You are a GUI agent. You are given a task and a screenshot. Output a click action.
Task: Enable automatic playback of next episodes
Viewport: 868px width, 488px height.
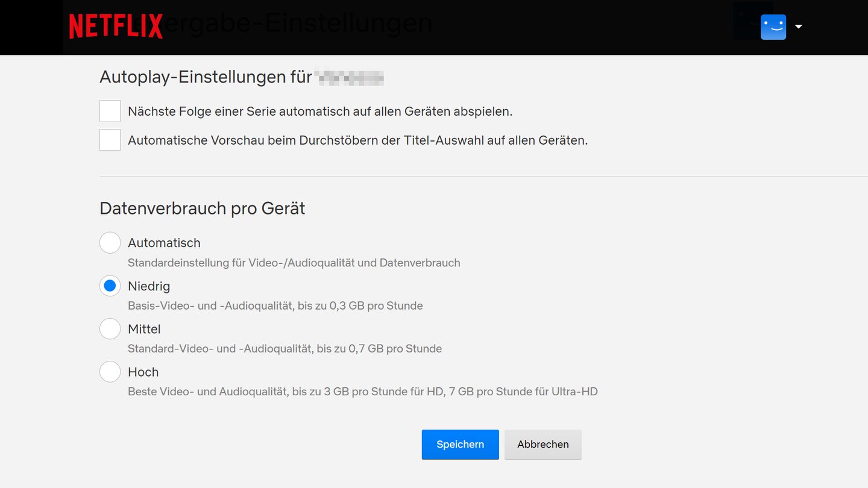pyautogui.click(x=110, y=111)
